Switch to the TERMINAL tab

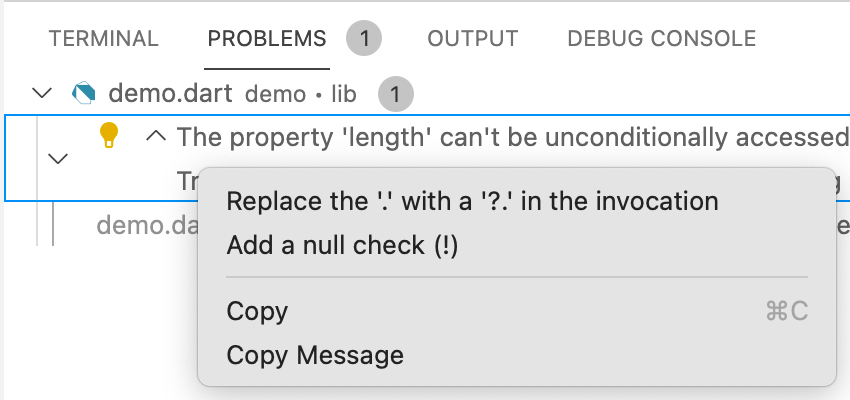[x=104, y=38]
